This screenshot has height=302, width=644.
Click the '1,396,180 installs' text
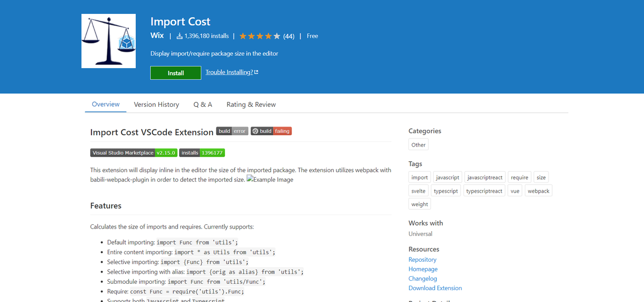coord(206,36)
